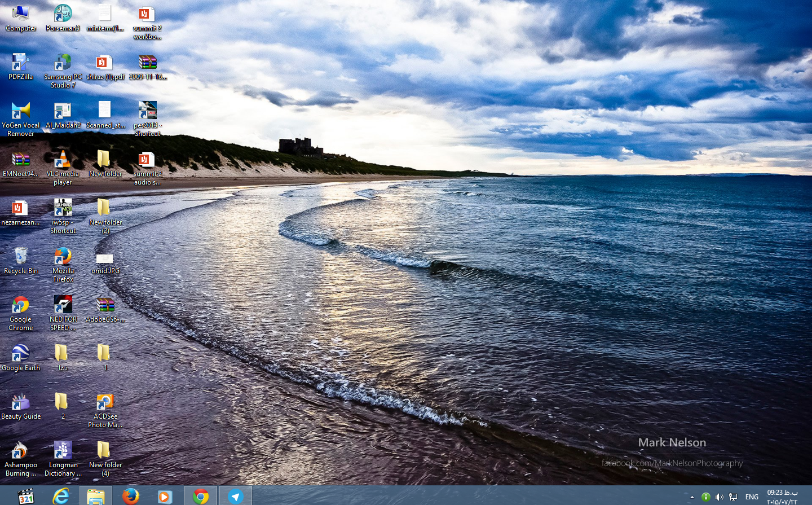This screenshot has width=812, height=505.
Task: Open the VLC media player shortcut
Action: (x=63, y=160)
